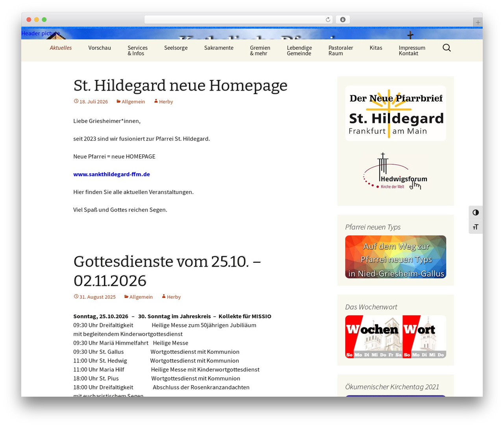
Task: Open the Vorschau menu item
Action: click(100, 48)
